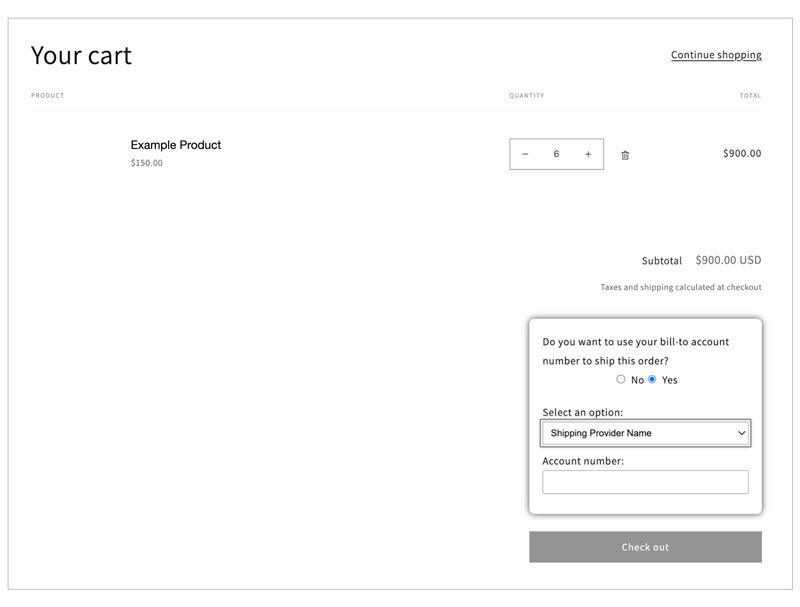Click the $900.00 line total
Viewport: 800px width, 607px height.
tap(741, 154)
